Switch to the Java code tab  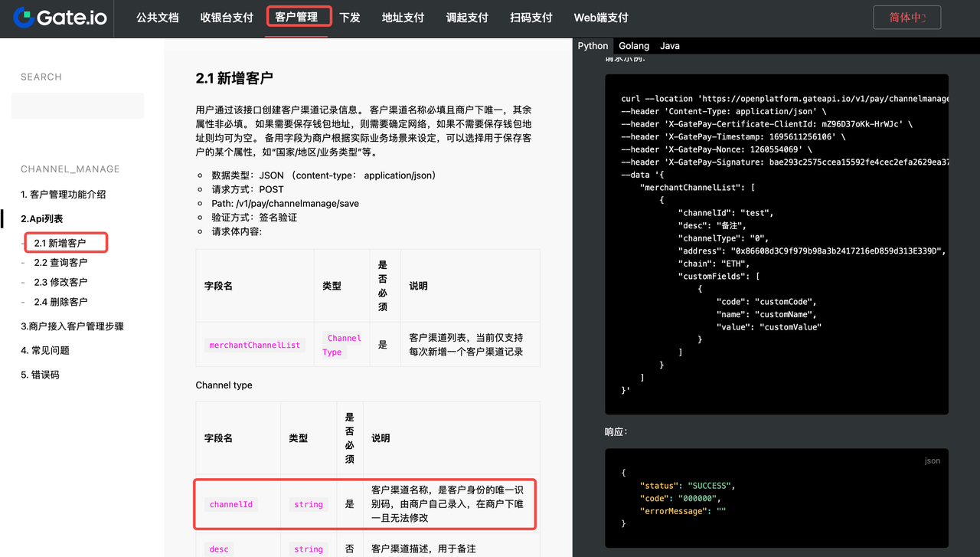tap(670, 46)
